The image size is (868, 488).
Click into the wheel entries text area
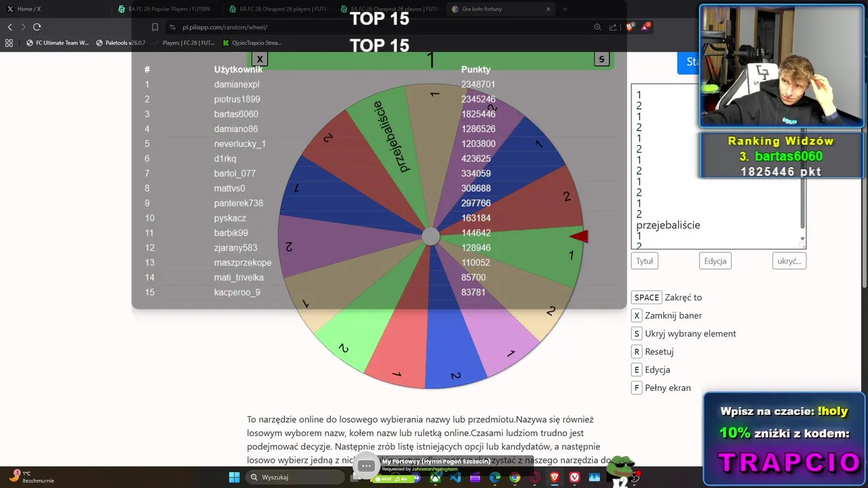coord(718,166)
